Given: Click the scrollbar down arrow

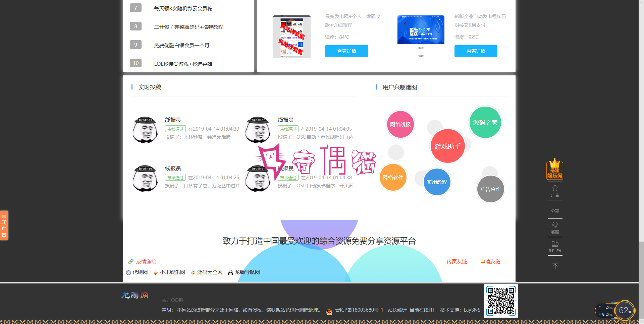Looking at the screenshot, I should coord(641,321).
